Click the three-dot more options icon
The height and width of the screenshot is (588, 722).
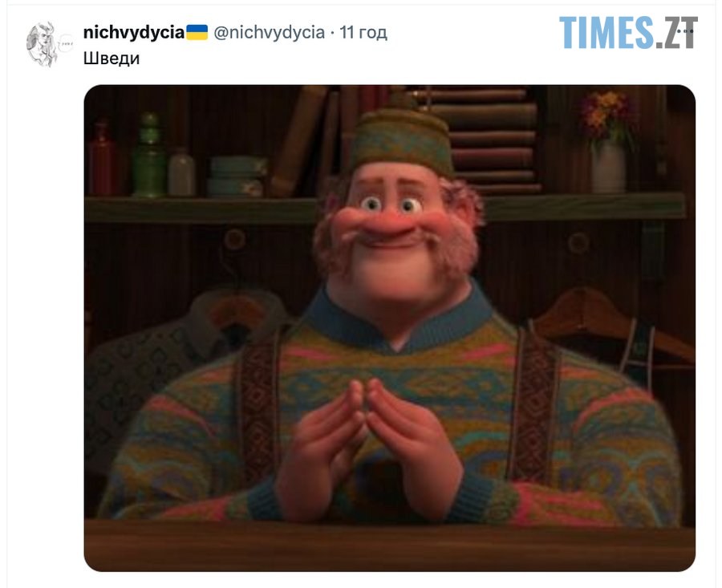tap(686, 30)
